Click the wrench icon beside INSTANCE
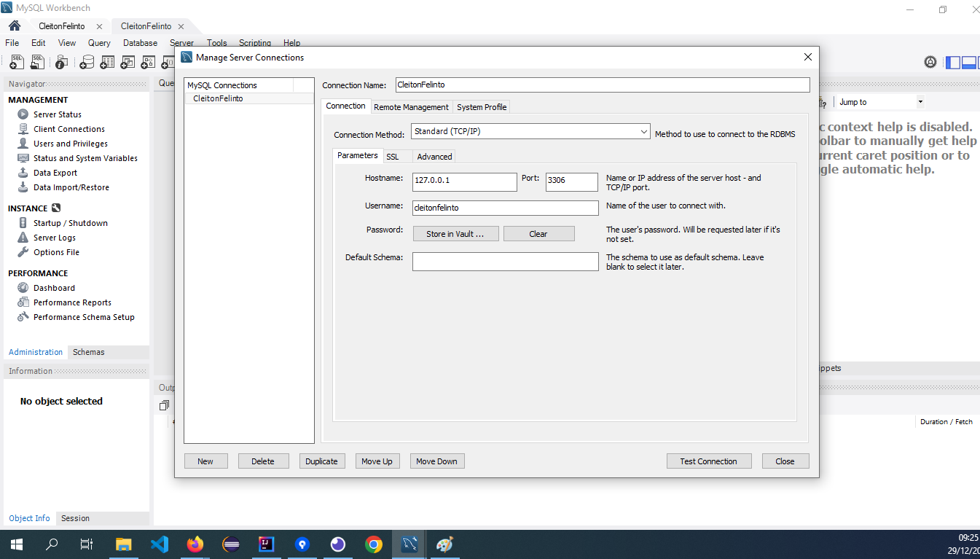The height and width of the screenshot is (559, 980). coord(56,208)
